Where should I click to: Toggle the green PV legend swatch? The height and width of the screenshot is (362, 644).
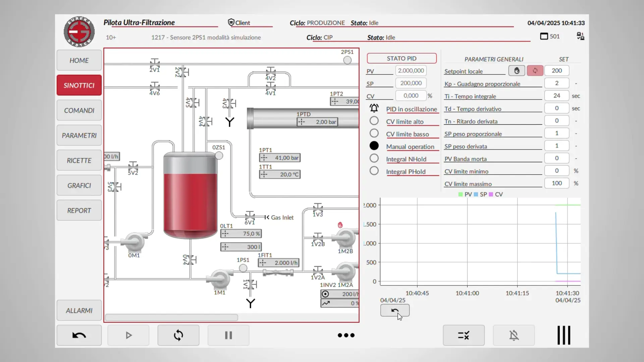pyautogui.click(x=461, y=194)
